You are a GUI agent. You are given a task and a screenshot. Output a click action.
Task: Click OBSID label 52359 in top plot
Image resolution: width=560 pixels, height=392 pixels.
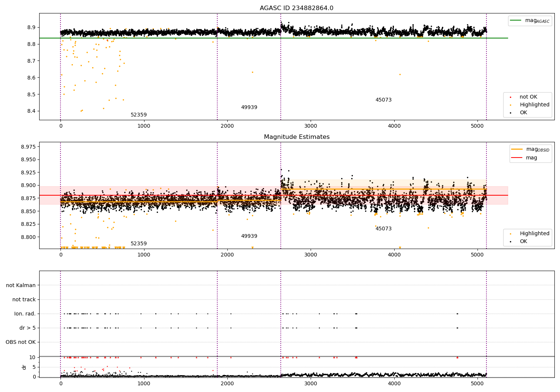[x=139, y=115]
